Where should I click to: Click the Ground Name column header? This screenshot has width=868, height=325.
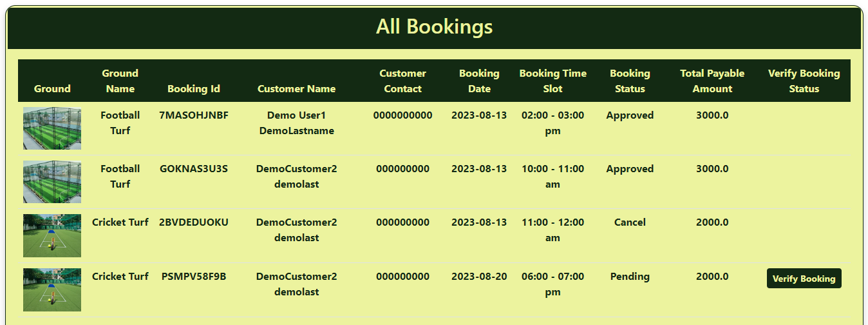120,81
